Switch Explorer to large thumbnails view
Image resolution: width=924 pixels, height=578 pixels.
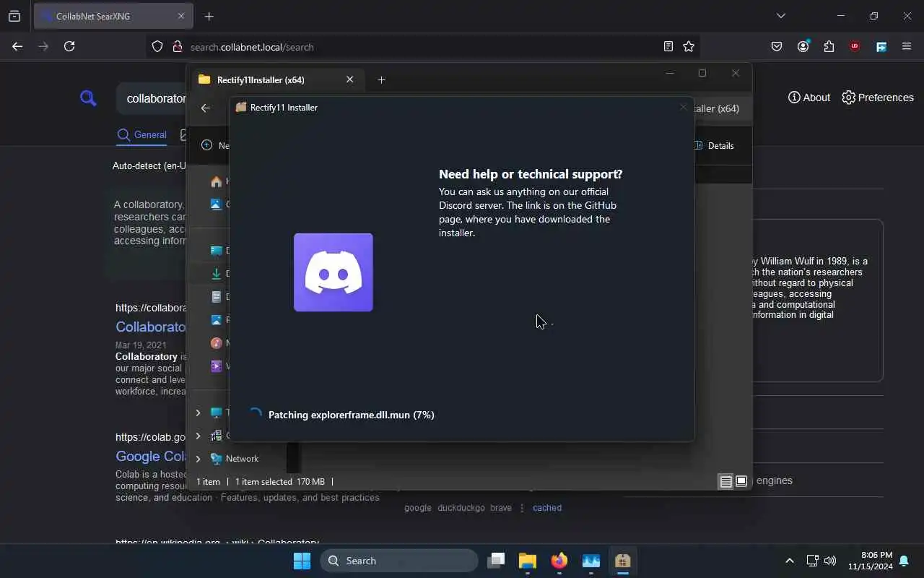pos(741,482)
